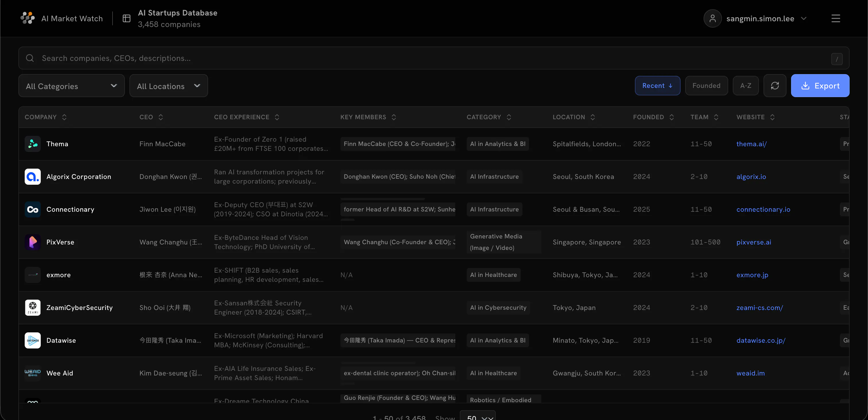Click CEO name Sho Ooi

(x=165, y=307)
